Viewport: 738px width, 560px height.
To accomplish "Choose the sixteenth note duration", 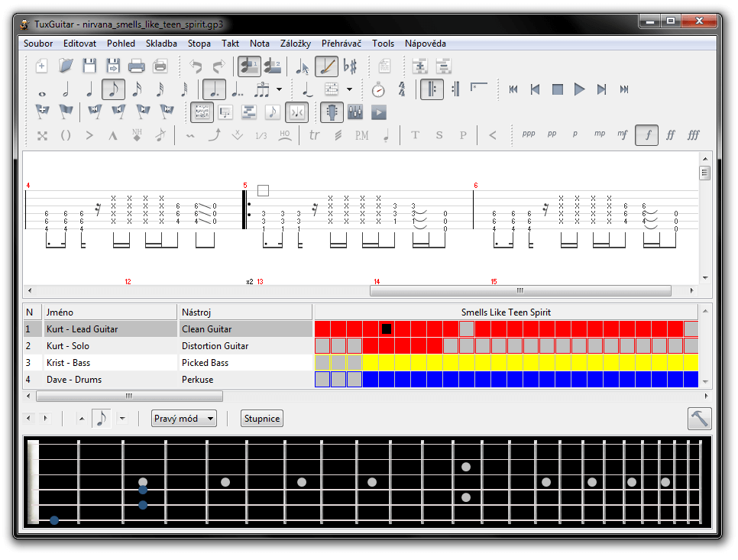I will pos(137,89).
